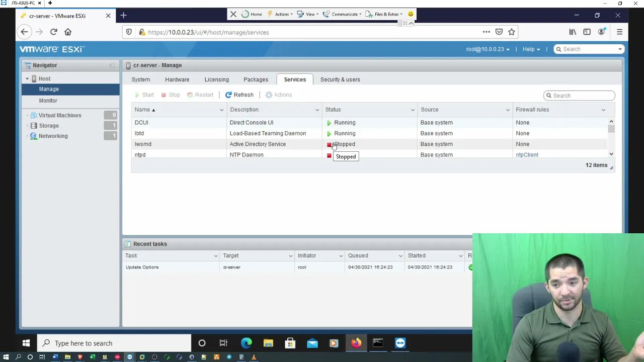Viewport: 644px width, 362px height.
Task: Open TeamViewer View menu
Action: [308, 14]
